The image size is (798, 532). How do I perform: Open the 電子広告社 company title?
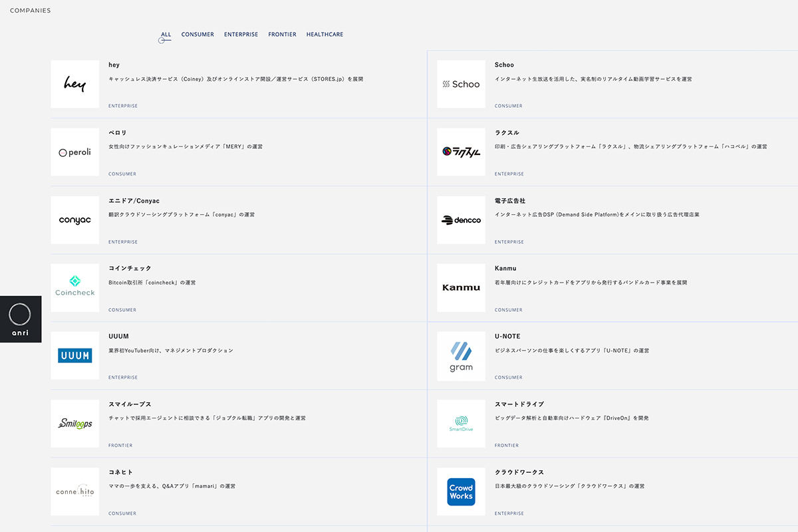pos(510,201)
